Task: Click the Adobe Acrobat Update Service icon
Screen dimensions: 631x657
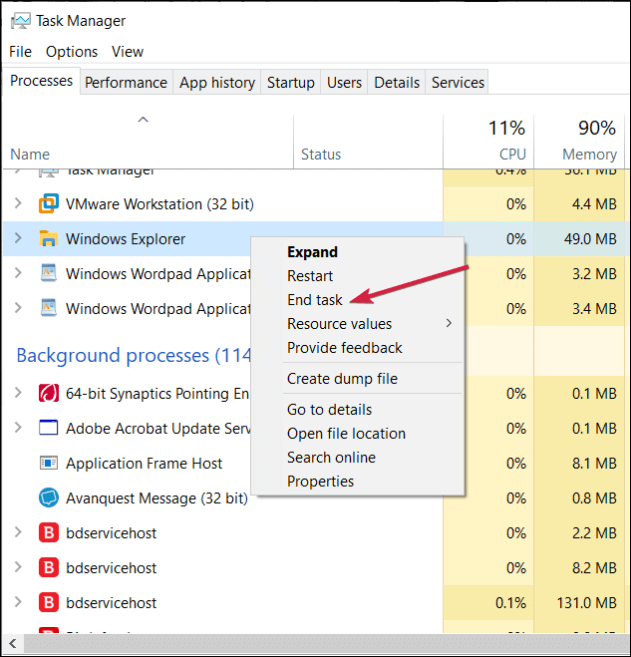Action: point(47,428)
